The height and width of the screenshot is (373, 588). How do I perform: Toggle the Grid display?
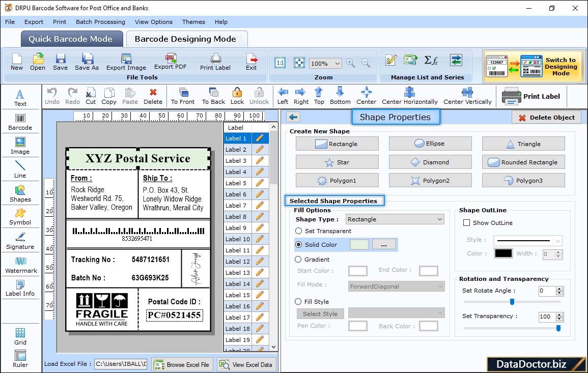[20, 337]
